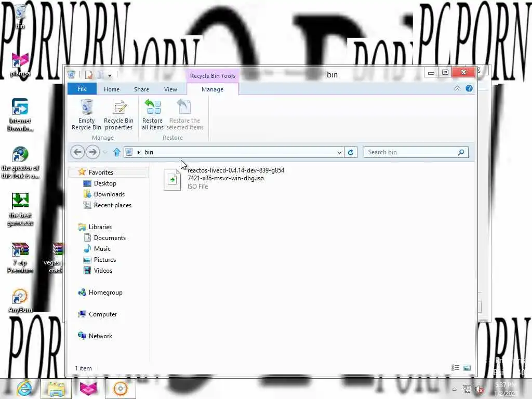Restore all items in bin

[x=153, y=115]
